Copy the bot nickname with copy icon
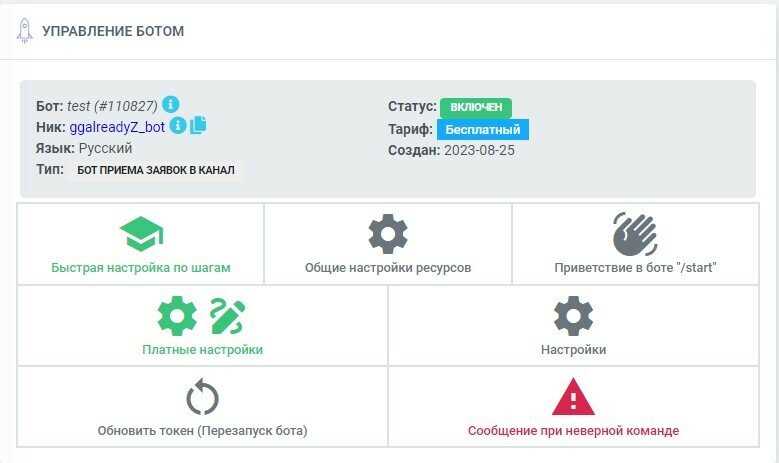 [x=198, y=125]
